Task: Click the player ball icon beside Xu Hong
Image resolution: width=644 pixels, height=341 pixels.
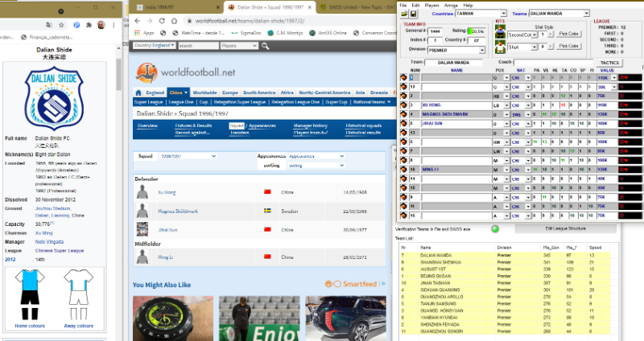Action: (x=404, y=105)
